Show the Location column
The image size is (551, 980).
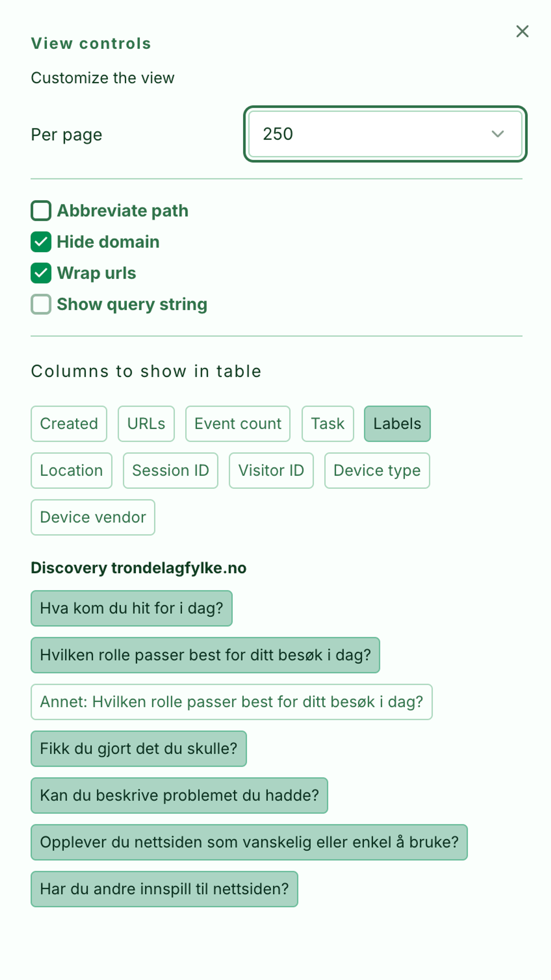tap(71, 470)
